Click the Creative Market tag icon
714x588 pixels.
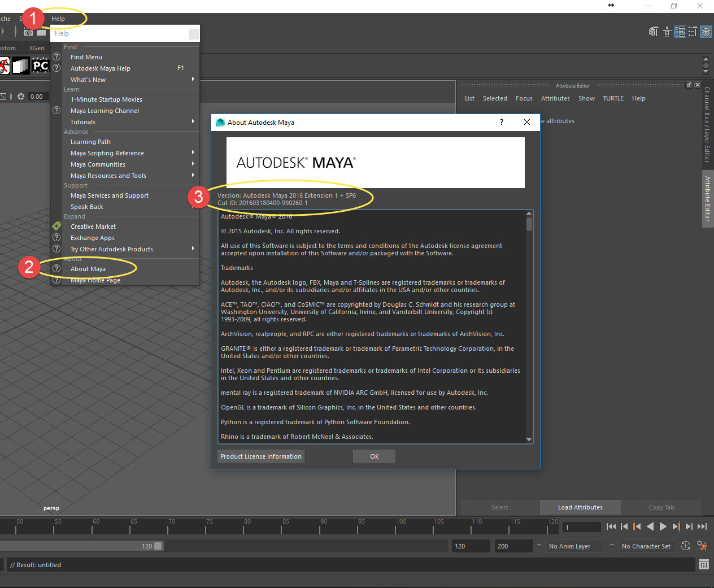[56, 226]
